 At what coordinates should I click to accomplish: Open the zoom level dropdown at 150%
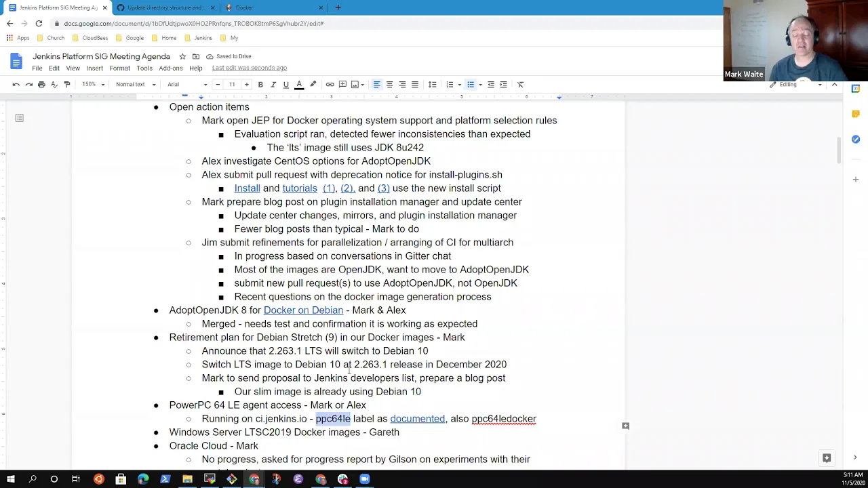pyautogui.click(x=94, y=85)
